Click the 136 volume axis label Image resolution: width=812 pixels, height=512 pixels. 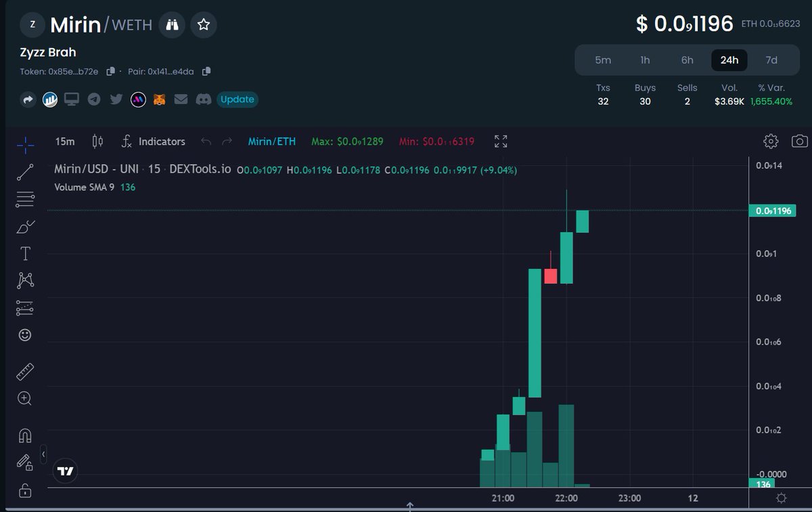click(763, 484)
